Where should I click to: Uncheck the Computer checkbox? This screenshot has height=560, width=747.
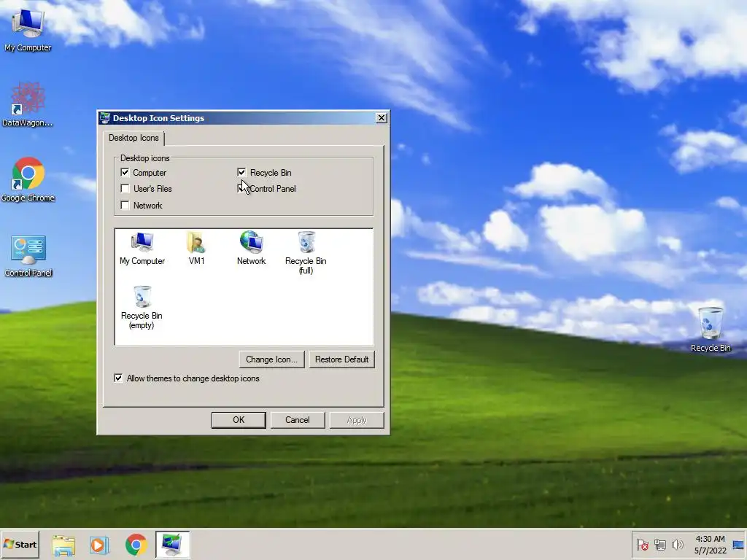click(x=125, y=172)
